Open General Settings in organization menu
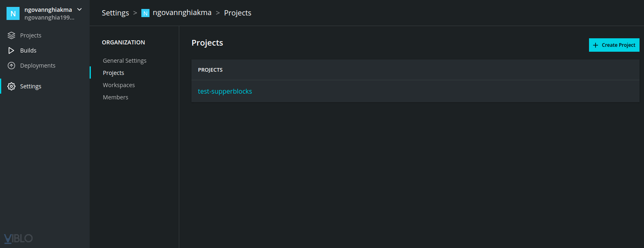644x248 pixels. (x=125, y=61)
